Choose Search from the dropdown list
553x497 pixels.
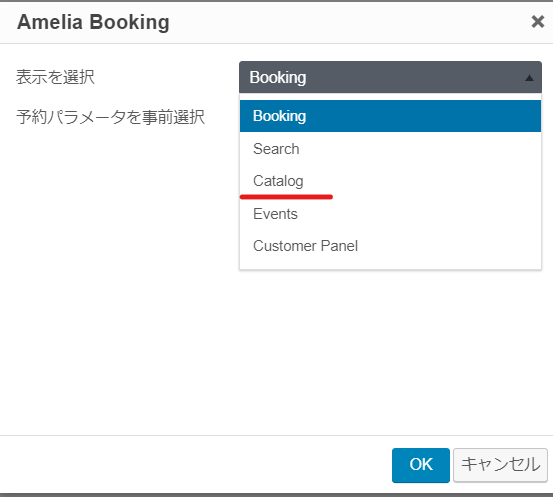(390, 149)
